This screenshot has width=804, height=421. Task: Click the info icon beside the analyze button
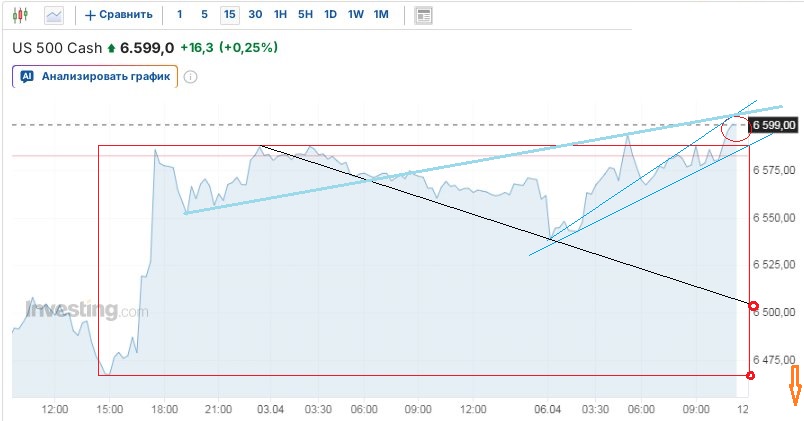190,76
